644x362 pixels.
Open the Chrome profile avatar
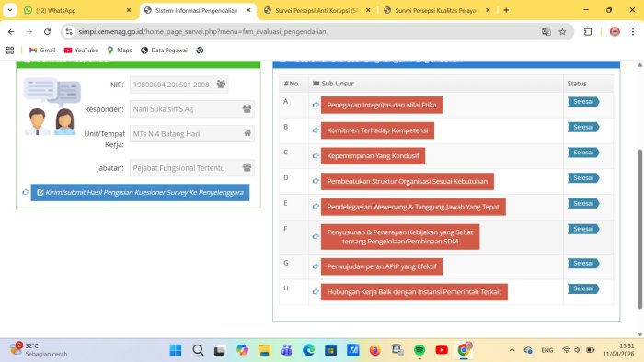click(x=615, y=31)
